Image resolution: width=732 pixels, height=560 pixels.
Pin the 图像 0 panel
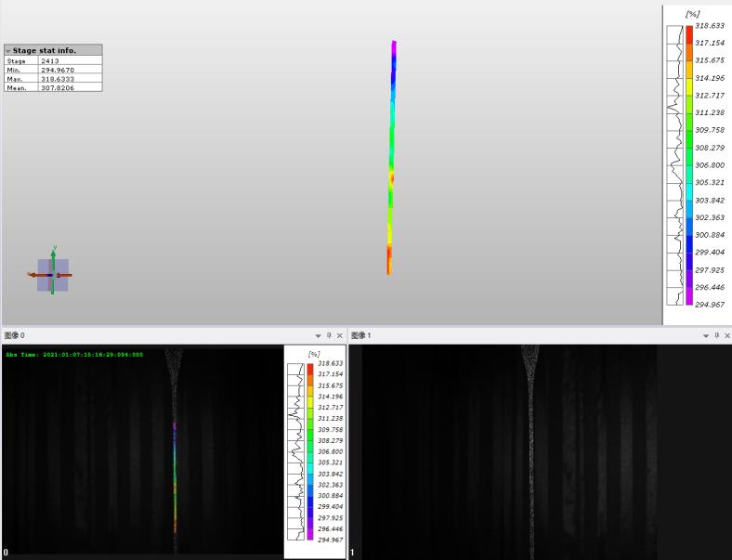click(328, 335)
